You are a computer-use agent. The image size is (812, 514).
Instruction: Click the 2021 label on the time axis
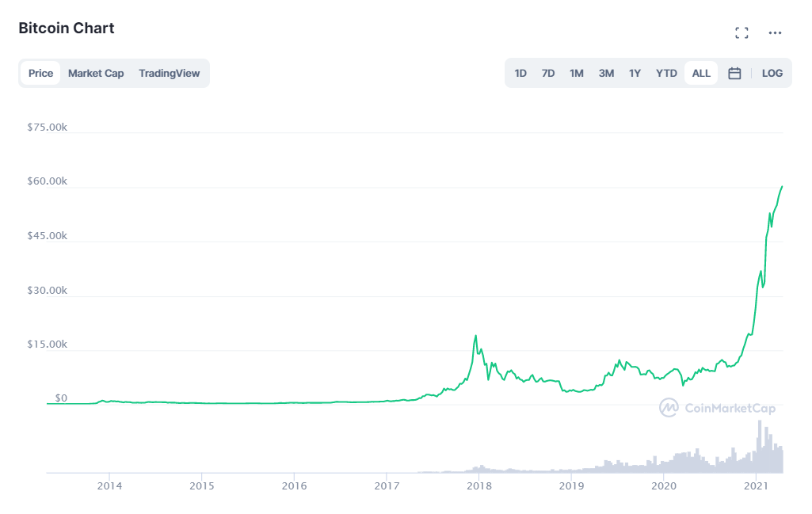(x=757, y=485)
